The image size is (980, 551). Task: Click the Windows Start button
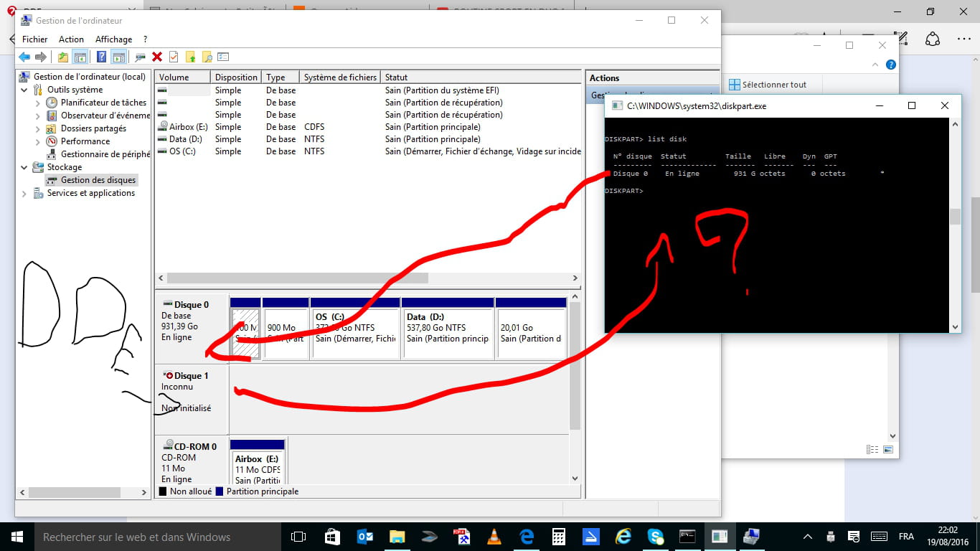pyautogui.click(x=17, y=537)
